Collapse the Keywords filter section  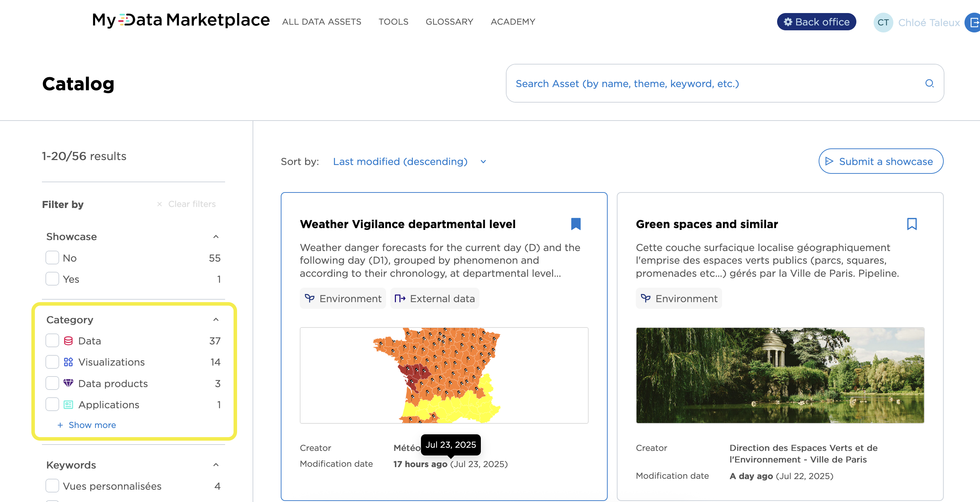[x=216, y=465]
